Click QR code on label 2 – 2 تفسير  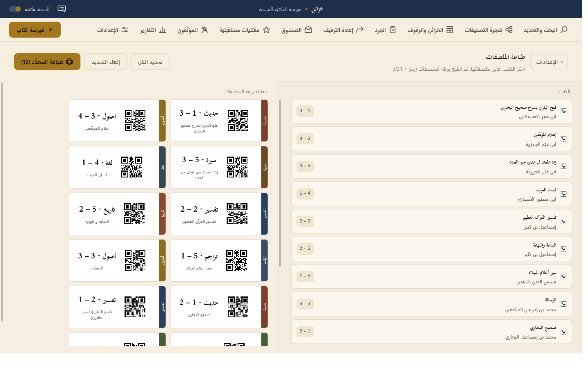click(x=237, y=213)
